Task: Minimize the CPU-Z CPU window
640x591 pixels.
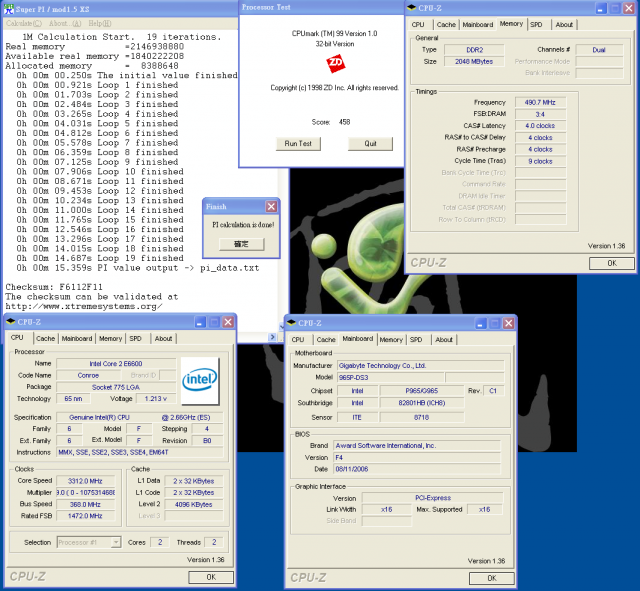Action: click(x=200, y=322)
